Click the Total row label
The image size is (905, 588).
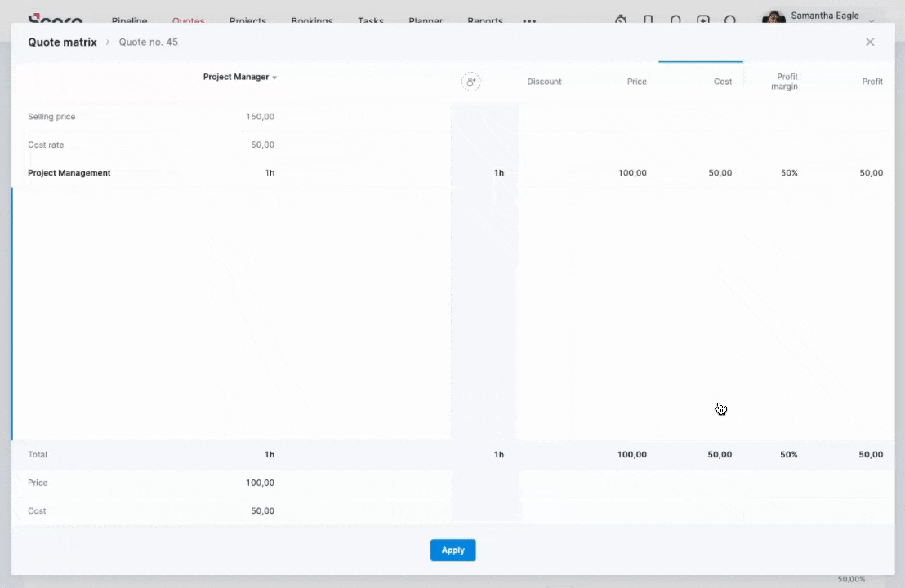point(38,455)
